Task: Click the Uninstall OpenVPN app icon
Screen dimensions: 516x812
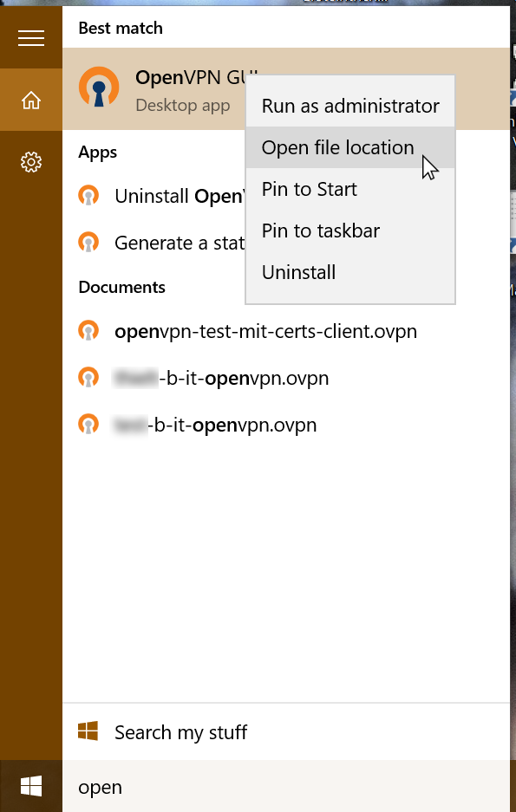Action: click(x=88, y=196)
